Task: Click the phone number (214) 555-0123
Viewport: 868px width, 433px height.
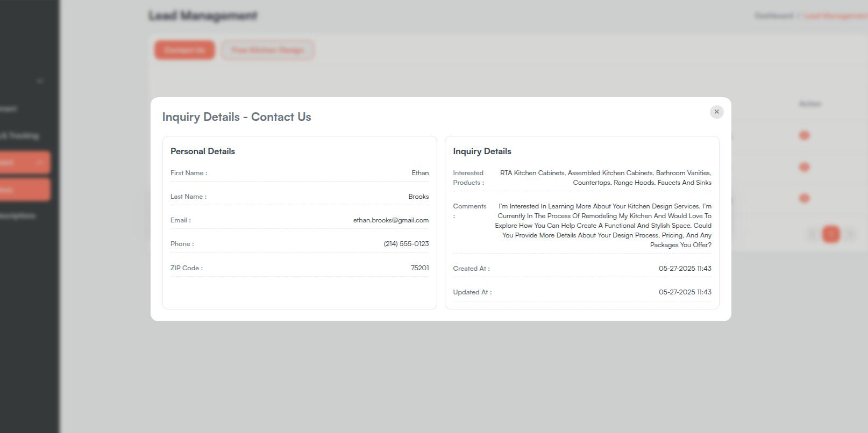Action: click(406, 244)
